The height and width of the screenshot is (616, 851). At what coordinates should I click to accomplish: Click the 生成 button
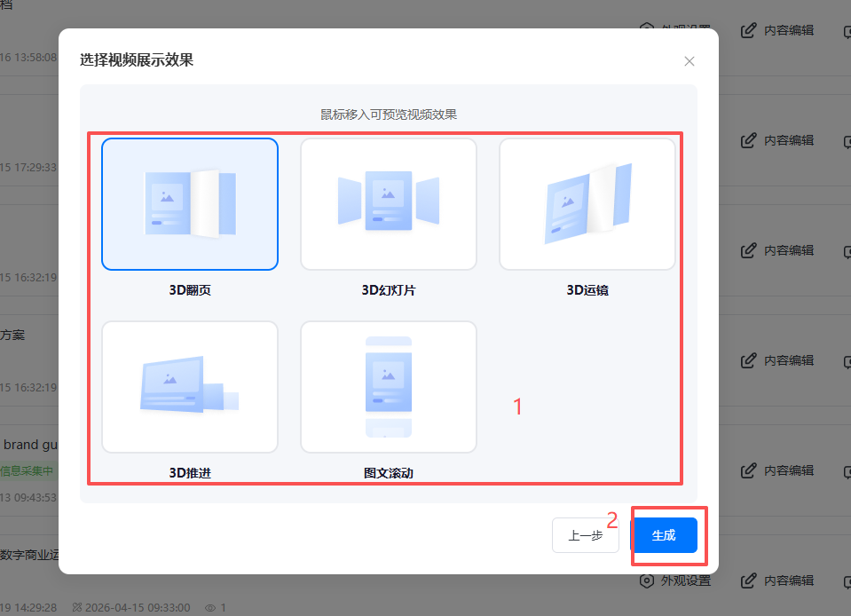pyautogui.click(x=664, y=535)
